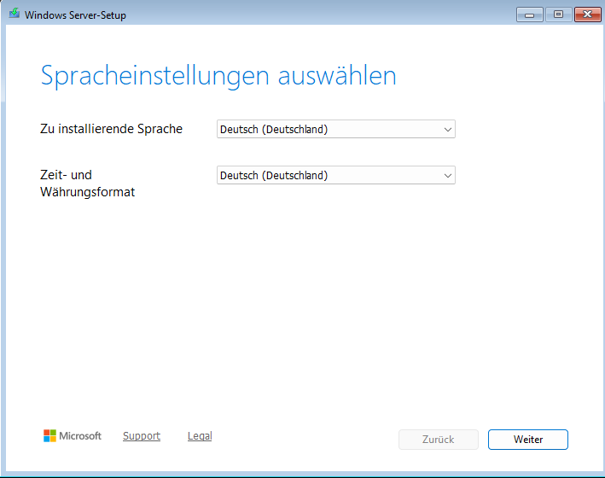Click the Zurück button
The height and width of the screenshot is (478, 605).
(438, 439)
